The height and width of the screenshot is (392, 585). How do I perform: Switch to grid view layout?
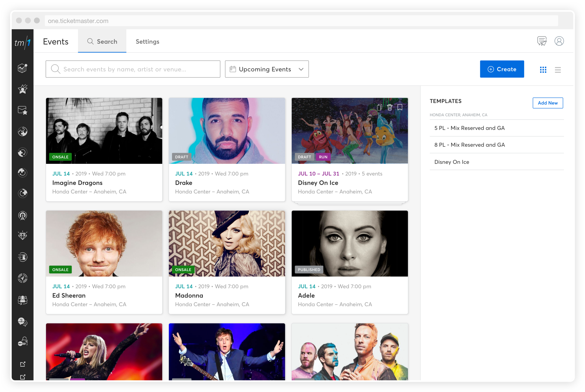click(543, 70)
